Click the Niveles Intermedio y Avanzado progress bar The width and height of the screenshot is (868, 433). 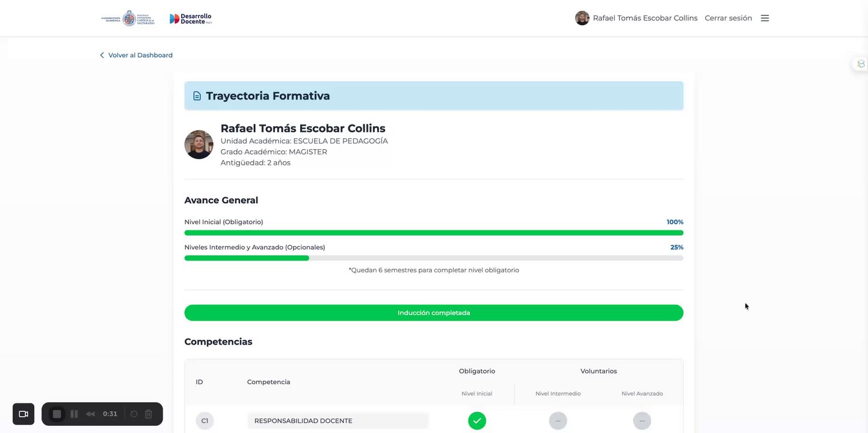click(434, 258)
